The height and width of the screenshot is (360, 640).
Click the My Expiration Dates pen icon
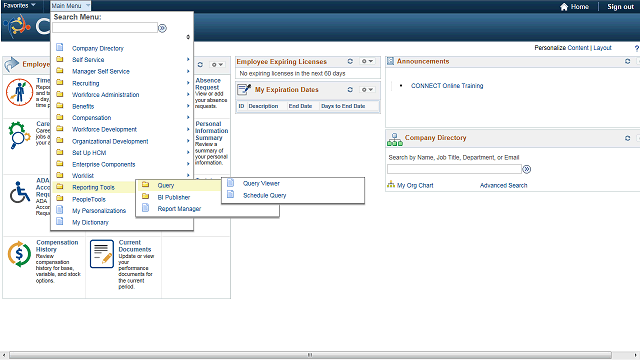click(x=244, y=89)
